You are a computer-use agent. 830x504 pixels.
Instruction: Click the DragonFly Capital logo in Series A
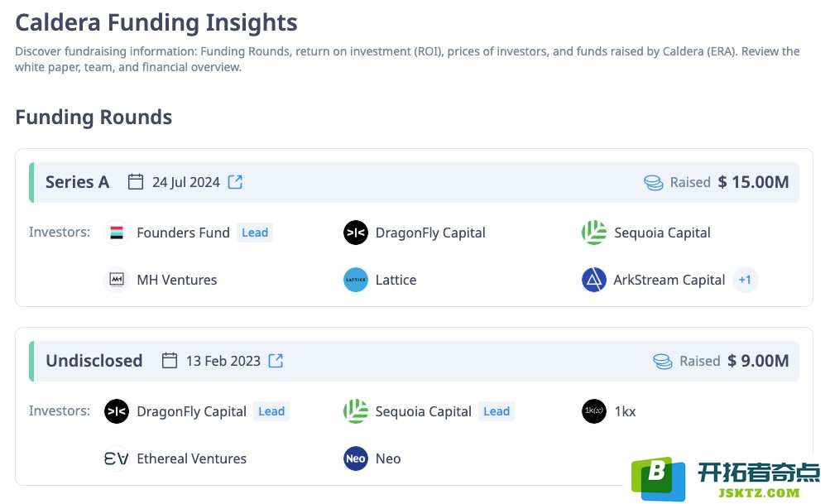click(x=356, y=233)
